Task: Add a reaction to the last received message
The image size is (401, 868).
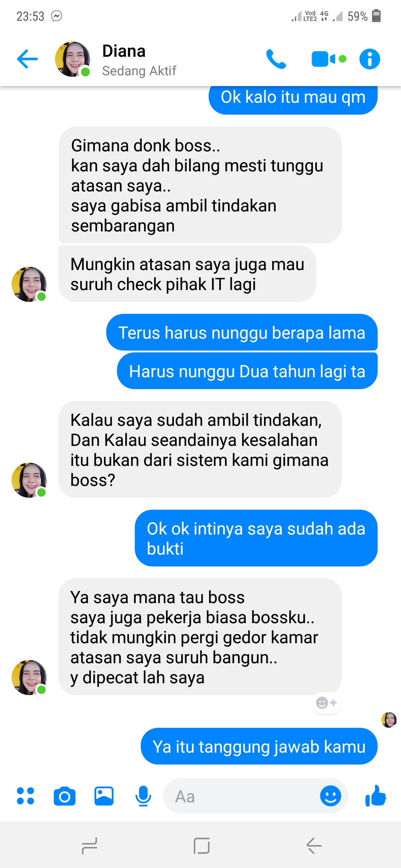Action: pyautogui.click(x=326, y=703)
